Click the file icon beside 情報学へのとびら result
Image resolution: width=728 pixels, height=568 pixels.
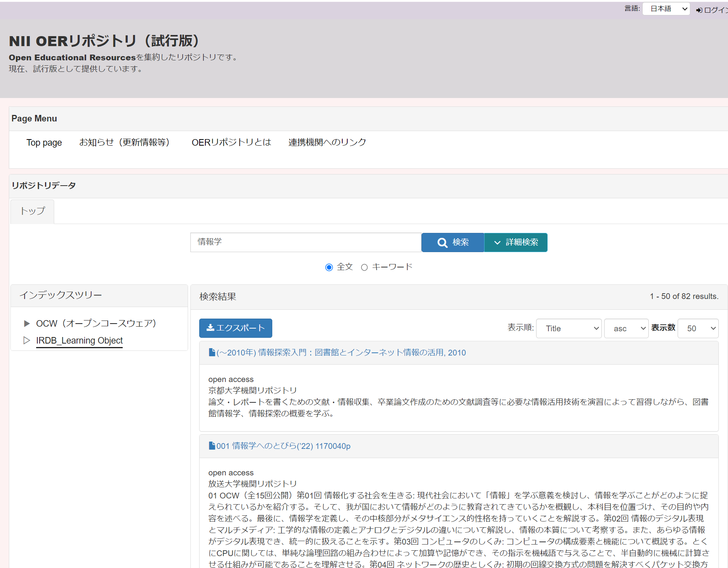tap(212, 445)
